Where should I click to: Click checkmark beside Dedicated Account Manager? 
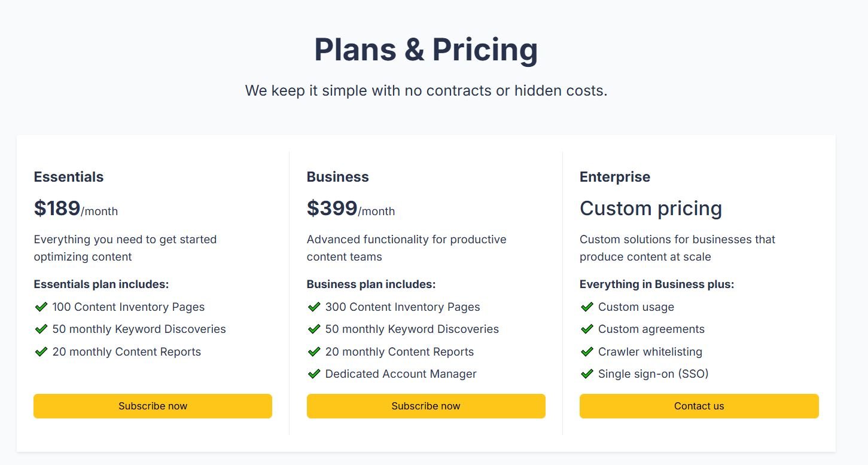[x=314, y=374]
